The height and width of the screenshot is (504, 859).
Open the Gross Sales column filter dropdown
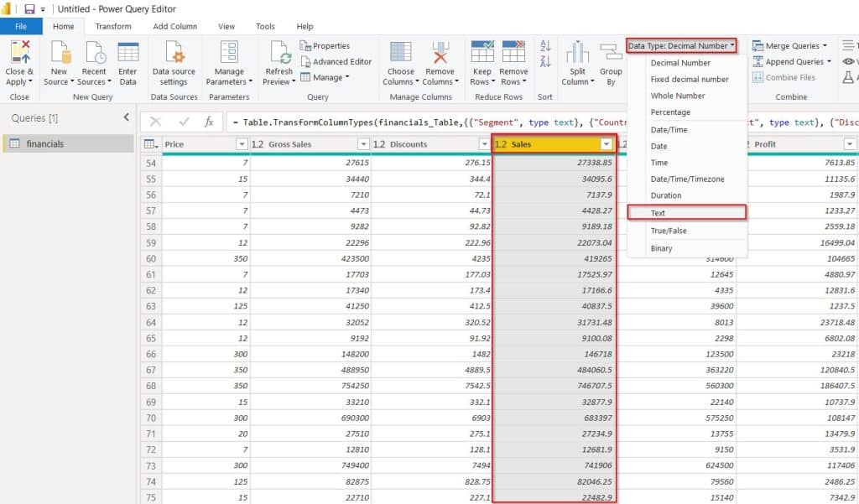tap(363, 144)
